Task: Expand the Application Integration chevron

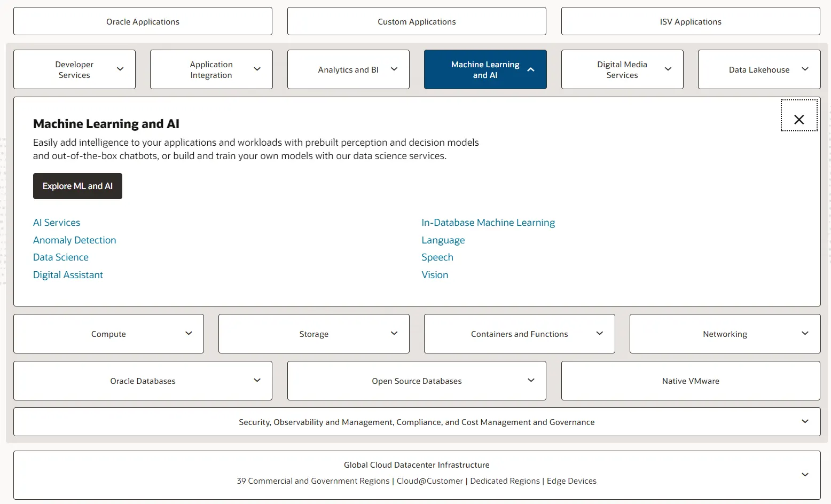Action: 257,69
